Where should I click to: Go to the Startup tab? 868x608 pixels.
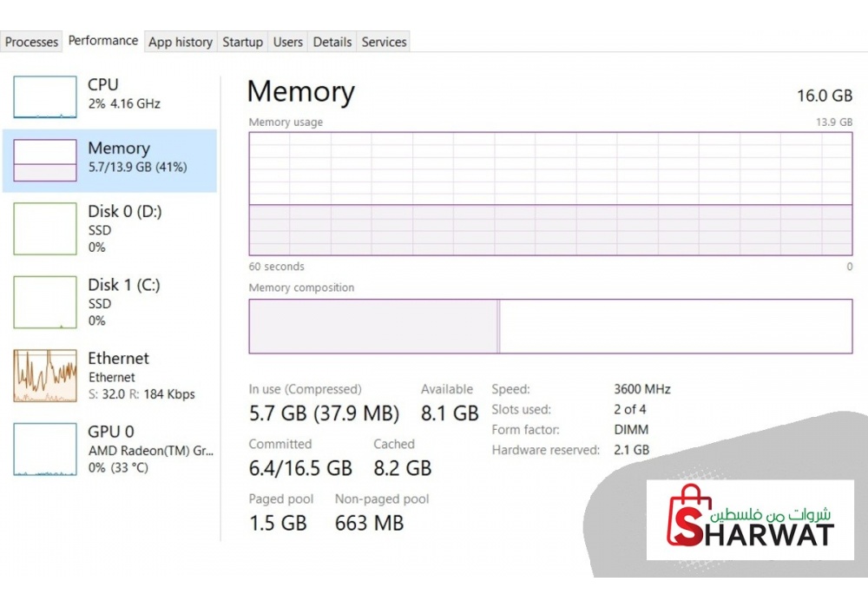[x=242, y=42]
